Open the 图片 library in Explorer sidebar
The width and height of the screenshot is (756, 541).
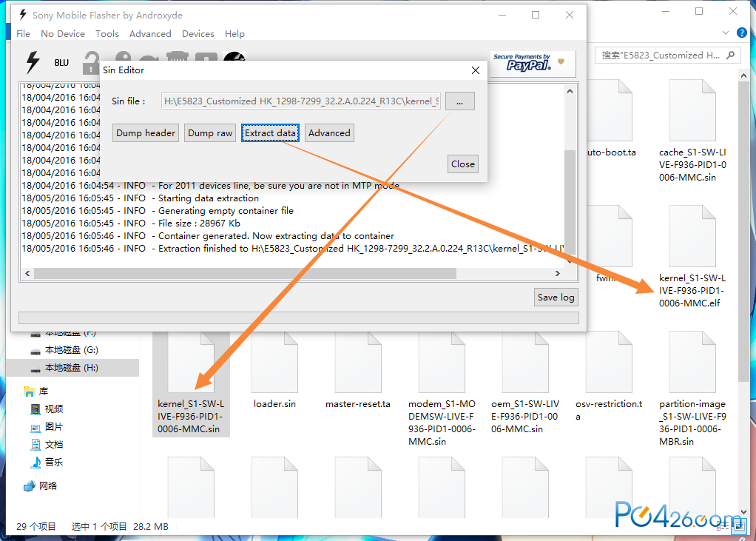point(47,427)
